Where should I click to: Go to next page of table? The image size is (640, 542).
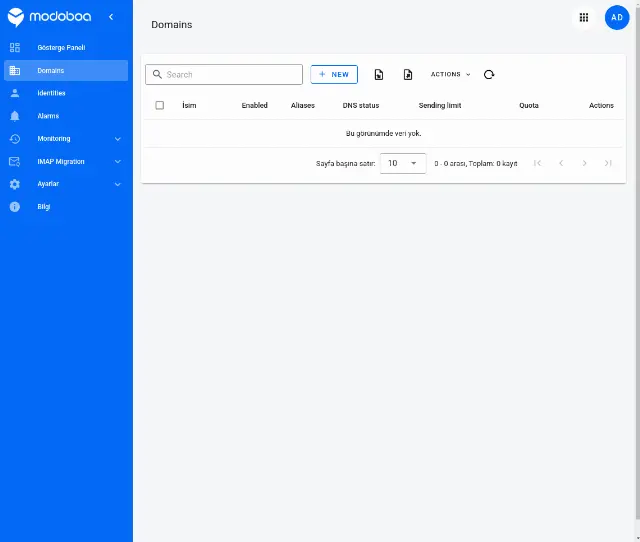click(x=584, y=163)
